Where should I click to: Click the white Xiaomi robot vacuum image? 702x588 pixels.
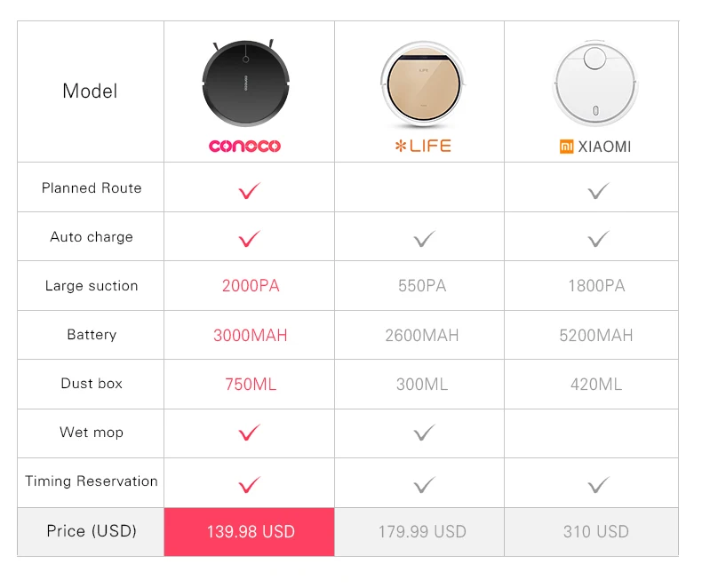pos(595,83)
